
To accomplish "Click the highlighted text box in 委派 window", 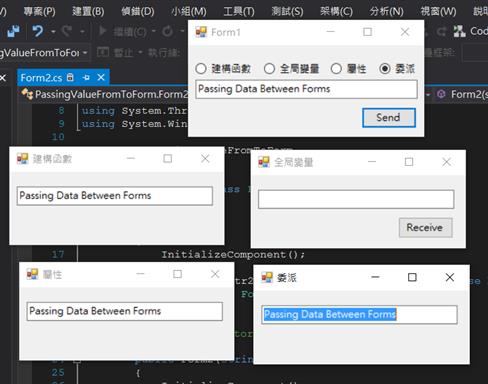I will pos(359,314).
